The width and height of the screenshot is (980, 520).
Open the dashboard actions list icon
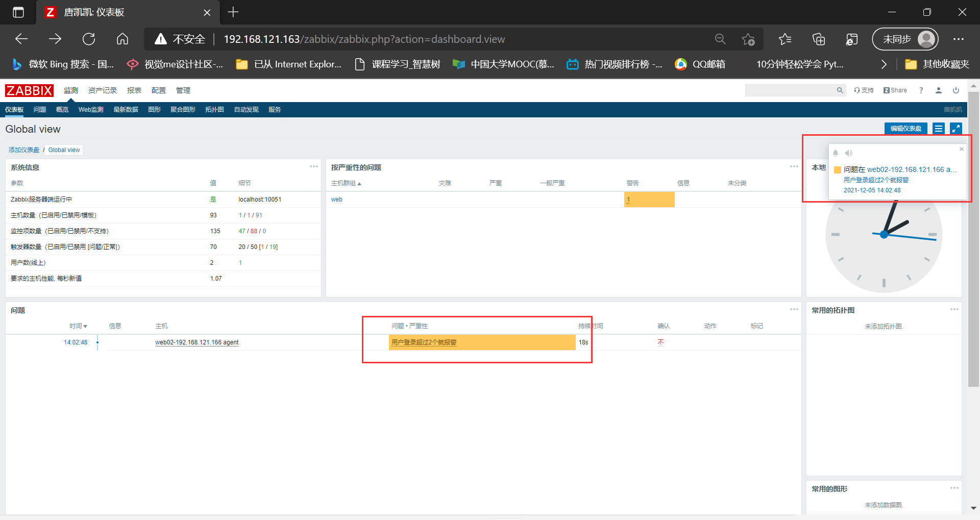pos(939,129)
